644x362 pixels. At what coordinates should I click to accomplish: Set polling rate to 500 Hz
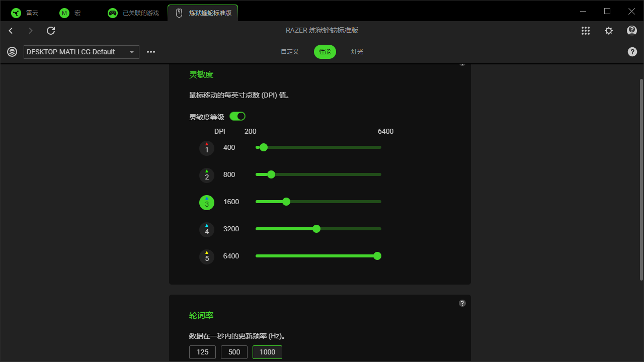[234, 352]
